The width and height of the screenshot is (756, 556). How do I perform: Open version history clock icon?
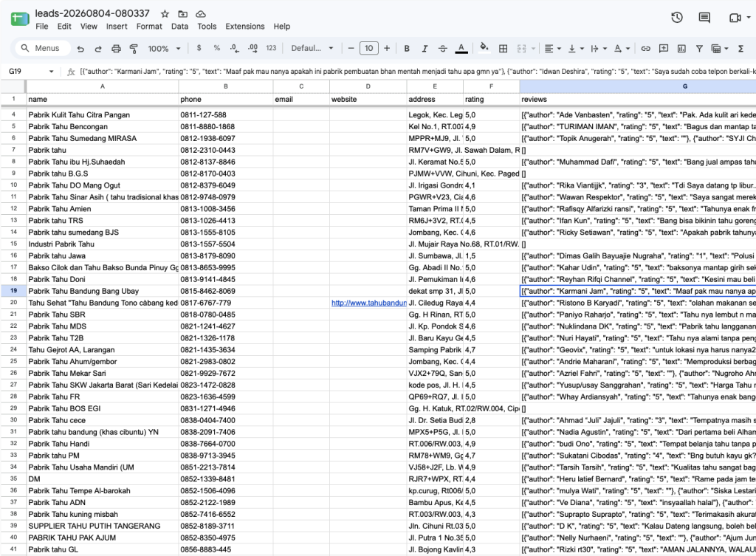point(677,18)
